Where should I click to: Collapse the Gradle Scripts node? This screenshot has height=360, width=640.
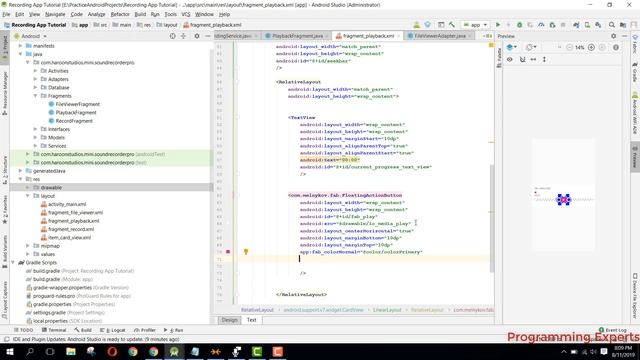click(x=13, y=262)
